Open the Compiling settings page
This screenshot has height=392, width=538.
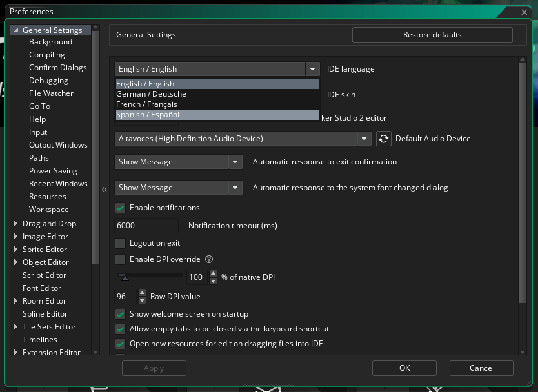46,55
